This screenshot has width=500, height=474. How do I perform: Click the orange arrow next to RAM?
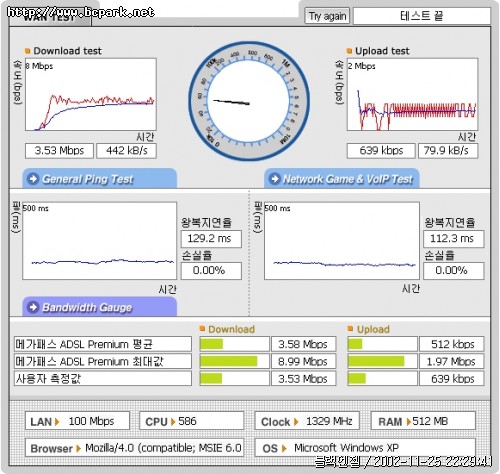tap(409, 422)
